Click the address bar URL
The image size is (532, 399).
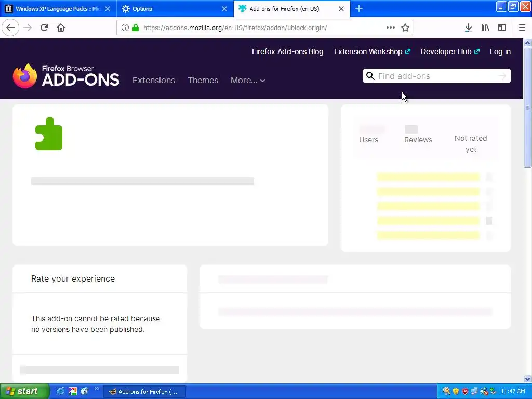click(x=235, y=28)
